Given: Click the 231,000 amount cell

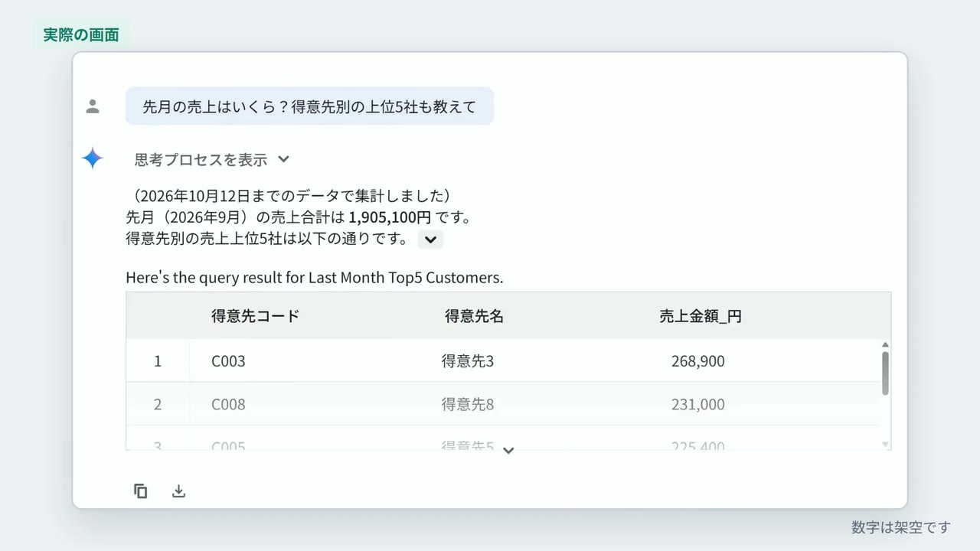Looking at the screenshot, I should pyautogui.click(x=697, y=404).
